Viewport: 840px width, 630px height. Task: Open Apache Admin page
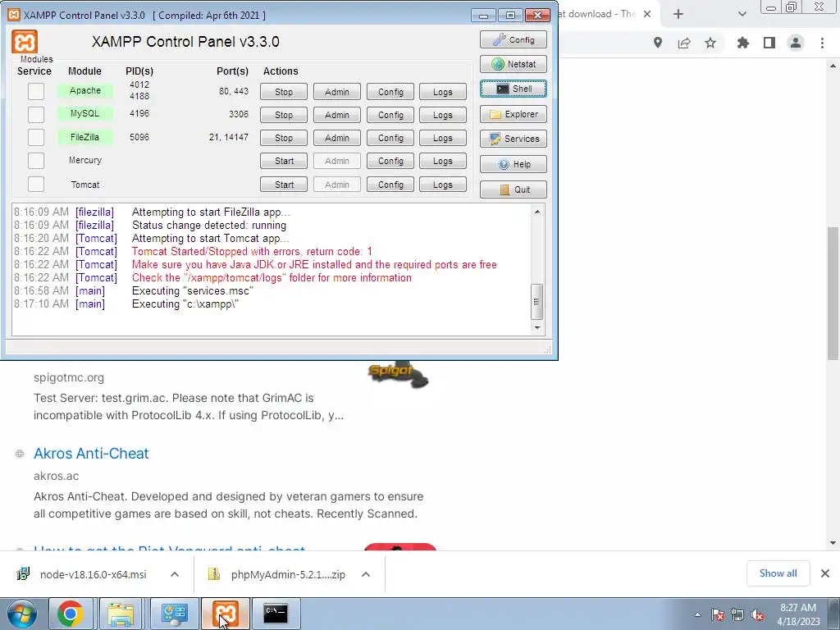tap(337, 92)
